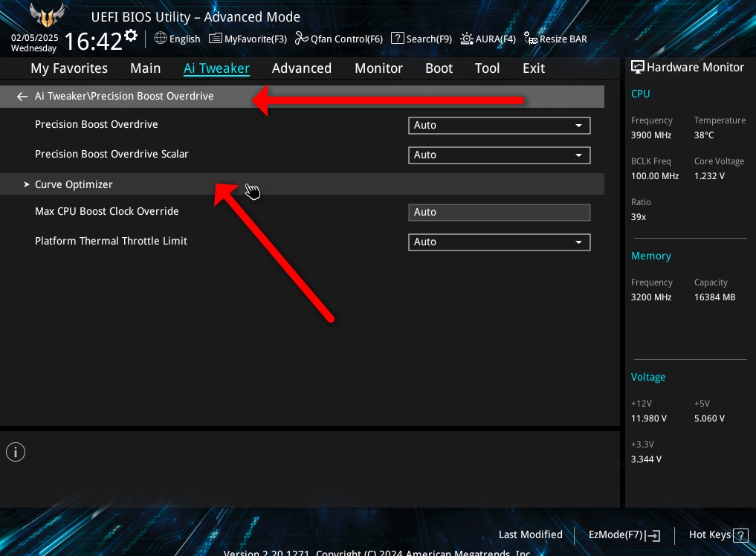Image resolution: width=756 pixels, height=556 pixels.
Task: Select English language option
Action: 184,39
